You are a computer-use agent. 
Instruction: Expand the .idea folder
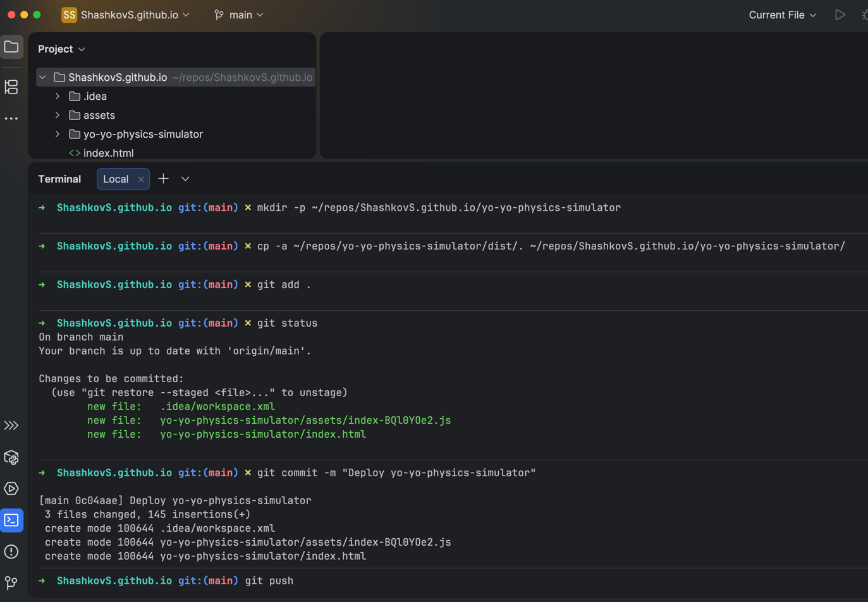58,96
